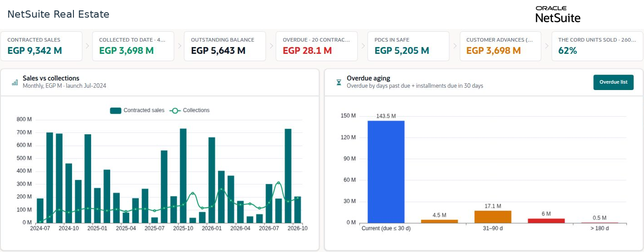Select the 2025-01 contracted sales bar
This screenshot has height=252, width=644.
click(x=97, y=205)
